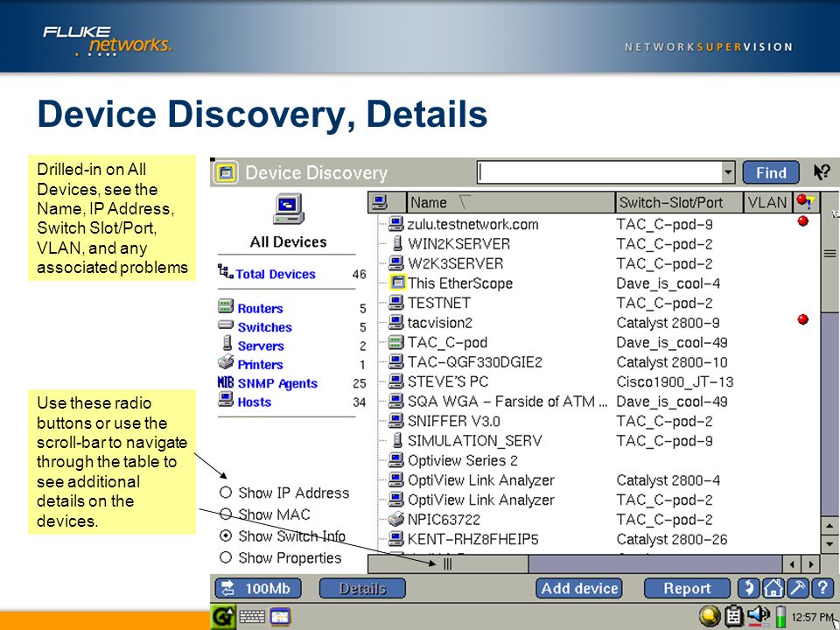The width and height of the screenshot is (840, 630).
Task: Click the help pointer icon beside Find
Action: click(x=822, y=172)
